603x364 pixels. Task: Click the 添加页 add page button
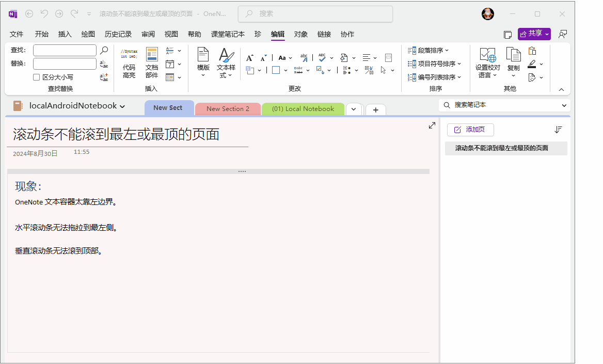tap(470, 130)
